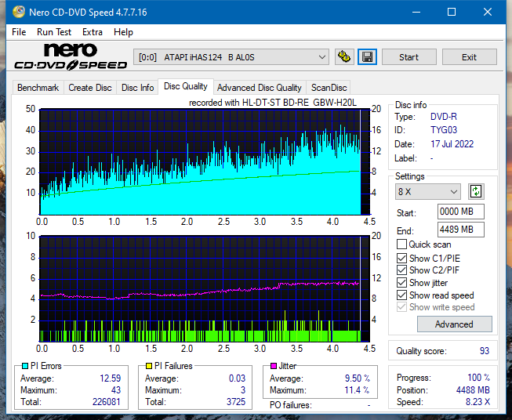512x420 pixels.
Task: Click the End MB input field
Action: (460, 230)
